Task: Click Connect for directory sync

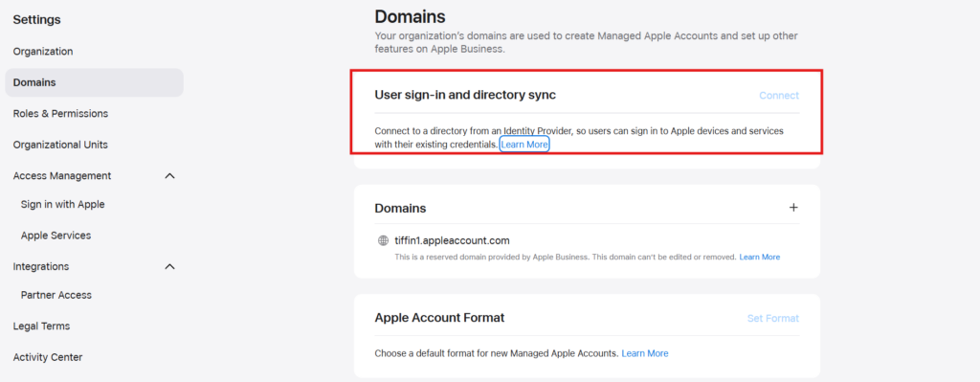Action: pyautogui.click(x=779, y=96)
